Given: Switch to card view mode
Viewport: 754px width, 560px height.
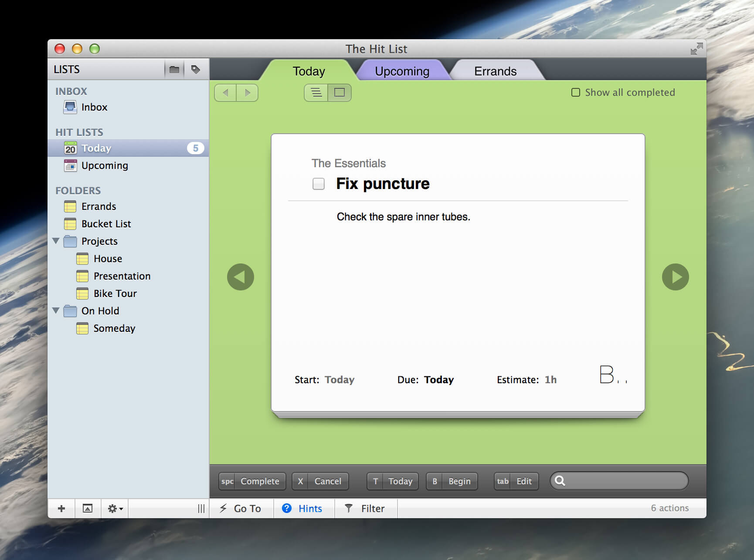Looking at the screenshot, I should tap(340, 92).
